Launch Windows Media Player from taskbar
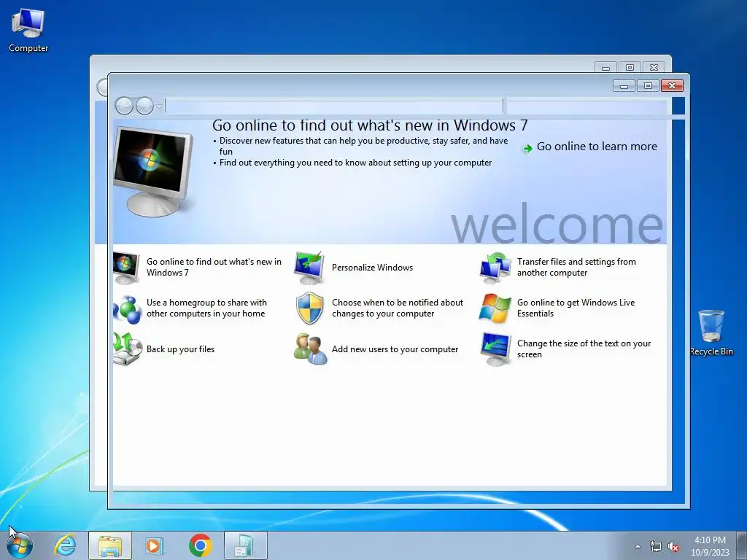The height and width of the screenshot is (560, 747). (155, 545)
